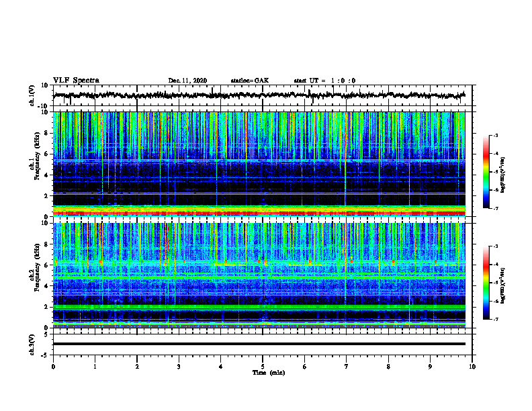532x411 pixels.
Task: Select the date "Dec. 11, 2020"
Action: tap(187, 81)
